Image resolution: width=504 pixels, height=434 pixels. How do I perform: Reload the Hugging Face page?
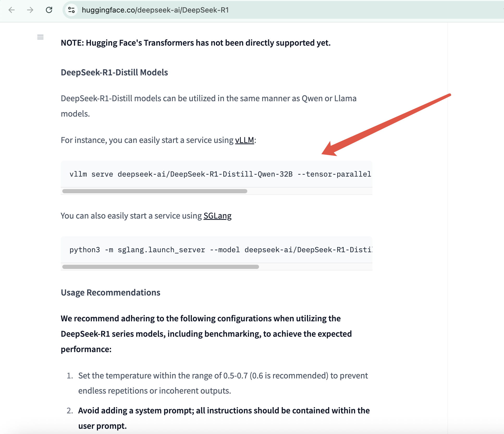pos(49,10)
